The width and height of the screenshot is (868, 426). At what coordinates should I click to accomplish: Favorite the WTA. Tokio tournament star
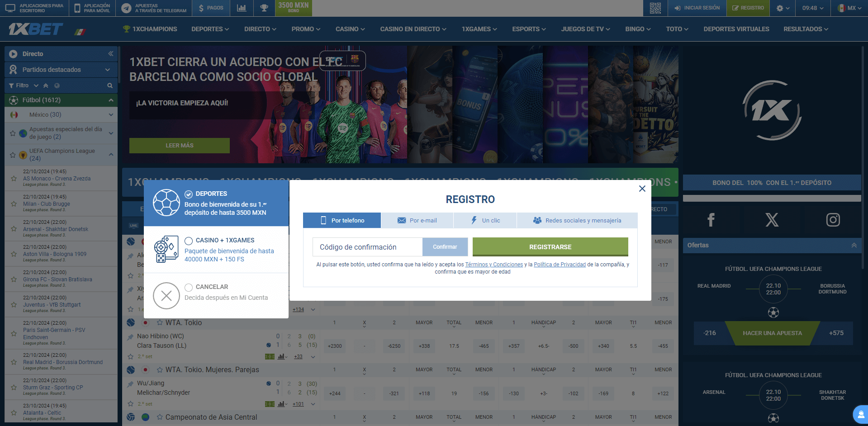coord(160,323)
